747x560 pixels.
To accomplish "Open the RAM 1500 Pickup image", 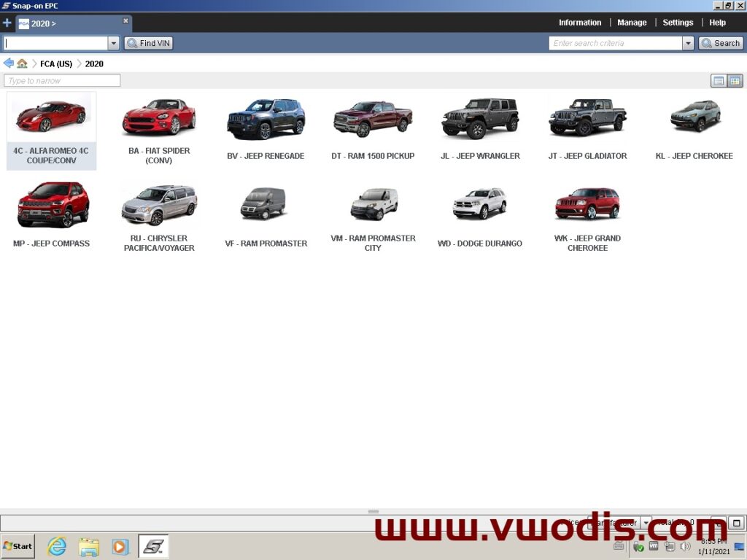I will pos(373,119).
